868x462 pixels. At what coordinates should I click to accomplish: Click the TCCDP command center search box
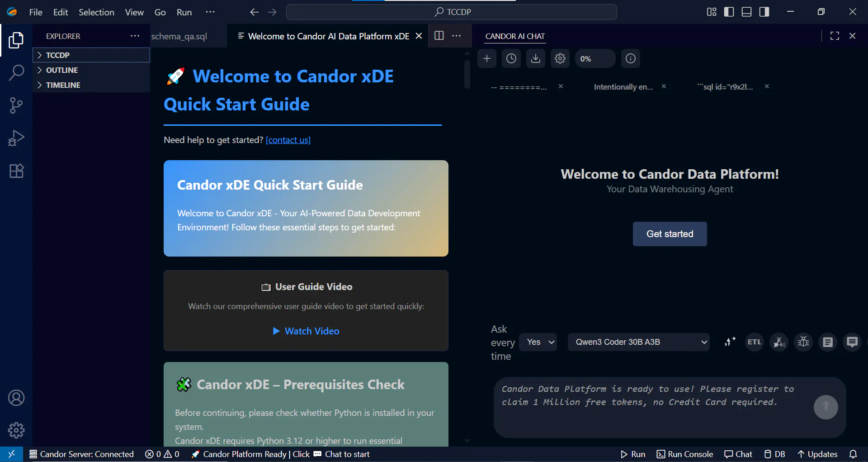click(452, 12)
